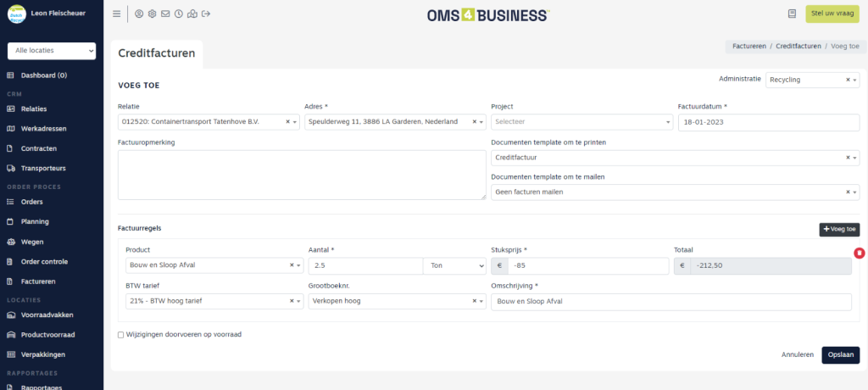This screenshot has height=390, width=868.
Task: Expand the Project Selecteer dropdown
Action: 581,122
